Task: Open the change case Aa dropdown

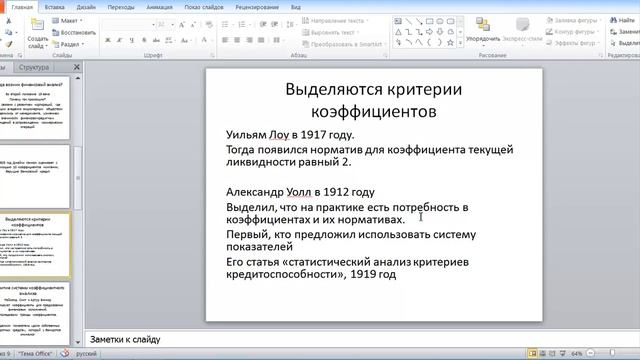Action: pos(186,40)
